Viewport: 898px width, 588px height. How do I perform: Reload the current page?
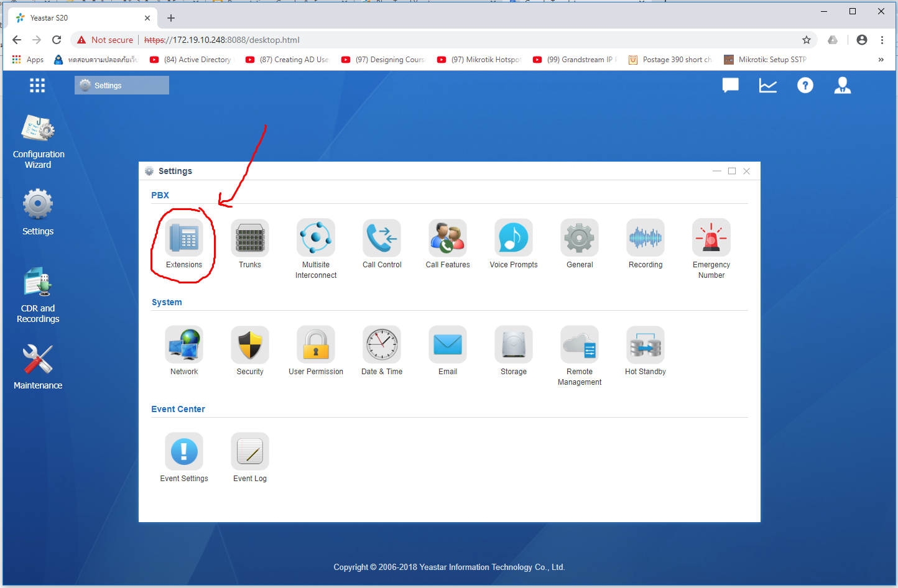coord(57,40)
